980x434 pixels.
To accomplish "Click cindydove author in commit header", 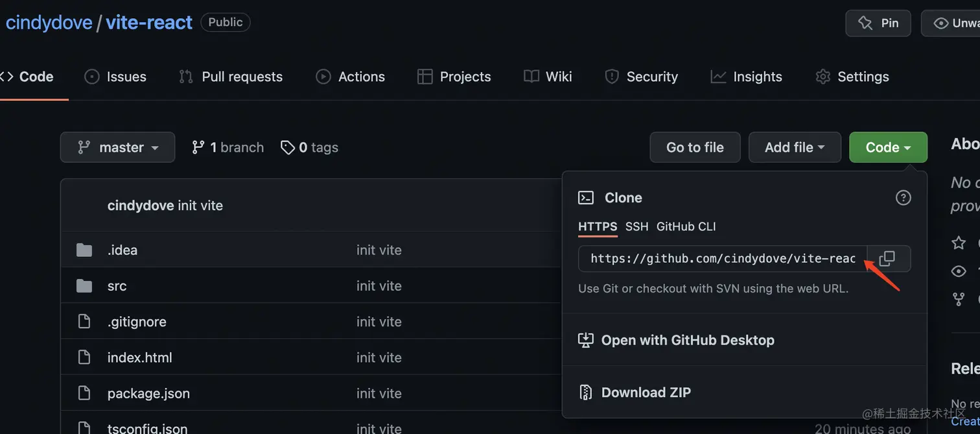I will [x=141, y=206].
